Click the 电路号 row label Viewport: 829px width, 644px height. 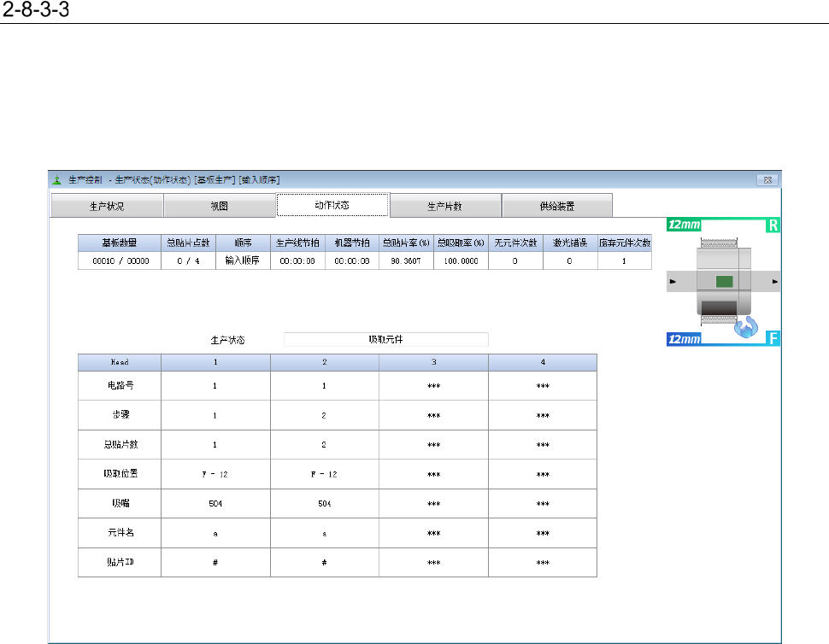pyautogui.click(x=121, y=386)
